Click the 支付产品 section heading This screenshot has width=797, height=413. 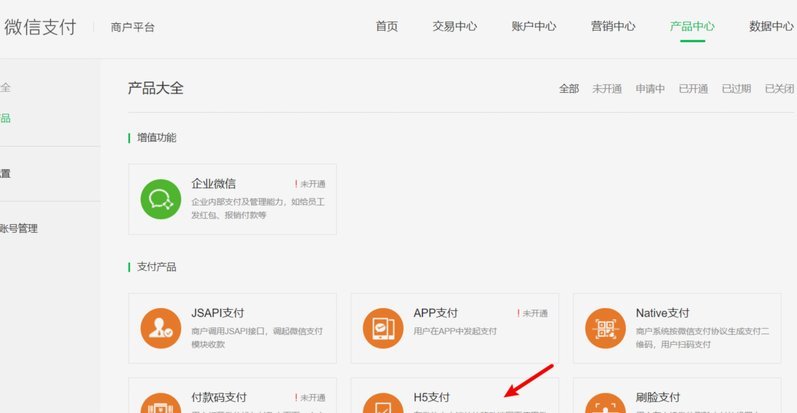point(157,267)
